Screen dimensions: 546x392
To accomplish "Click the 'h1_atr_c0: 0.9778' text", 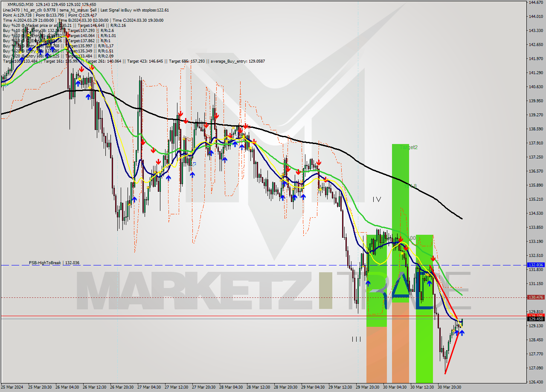I will [39, 10].
